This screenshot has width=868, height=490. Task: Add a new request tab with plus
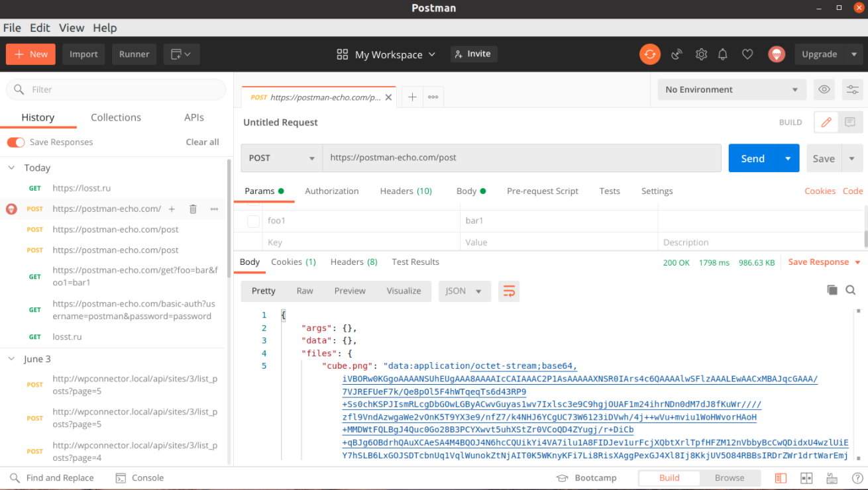click(x=412, y=97)
